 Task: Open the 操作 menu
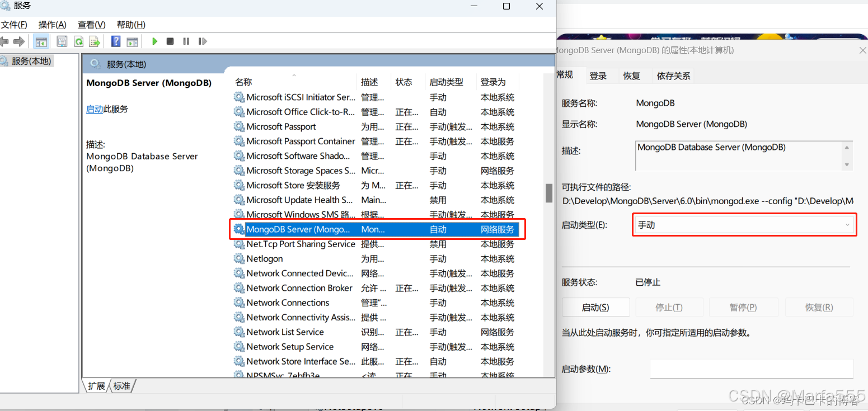pos(51,24)
